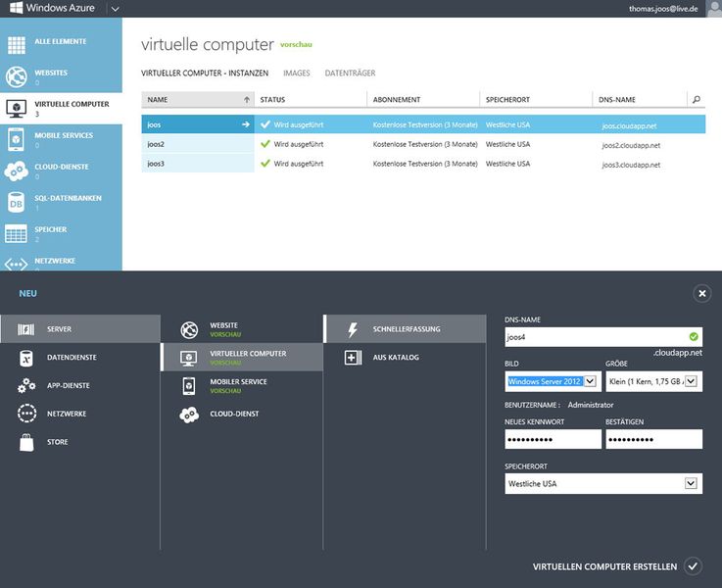Open the Größe size dropdown
Viewport: 722px width, 588px height.
pos(653,381)
